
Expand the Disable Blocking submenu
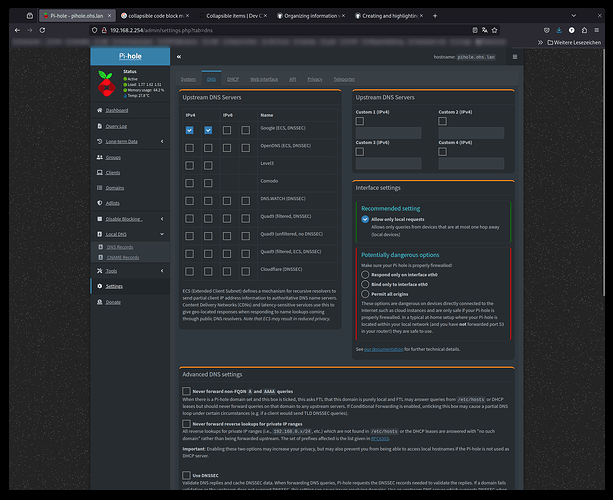coord(124,218)
